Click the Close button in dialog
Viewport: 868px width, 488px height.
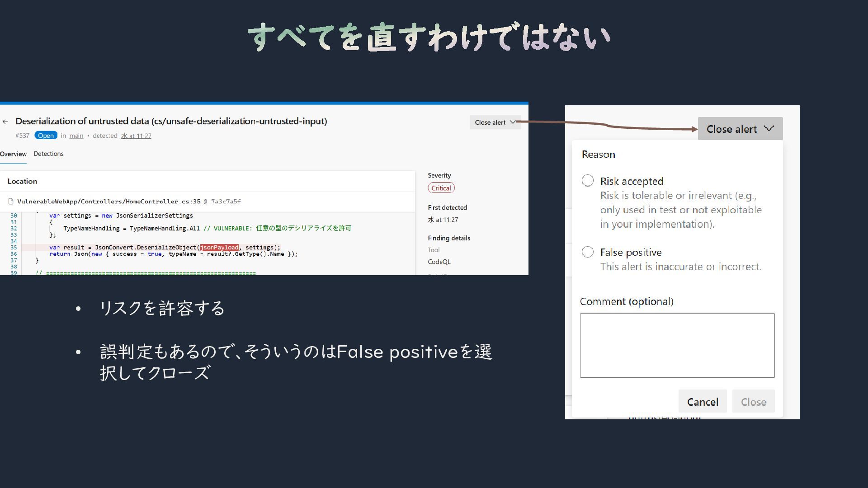(753, 402)
